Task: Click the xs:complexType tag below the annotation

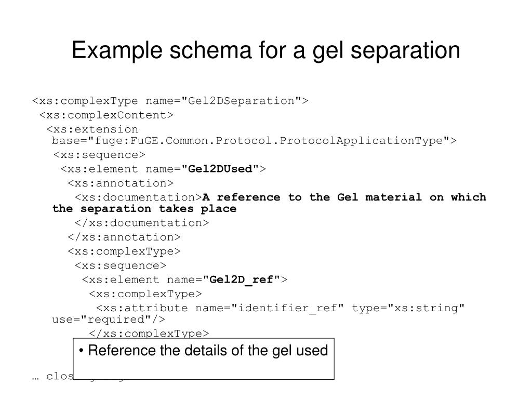Action: (124, 251)
